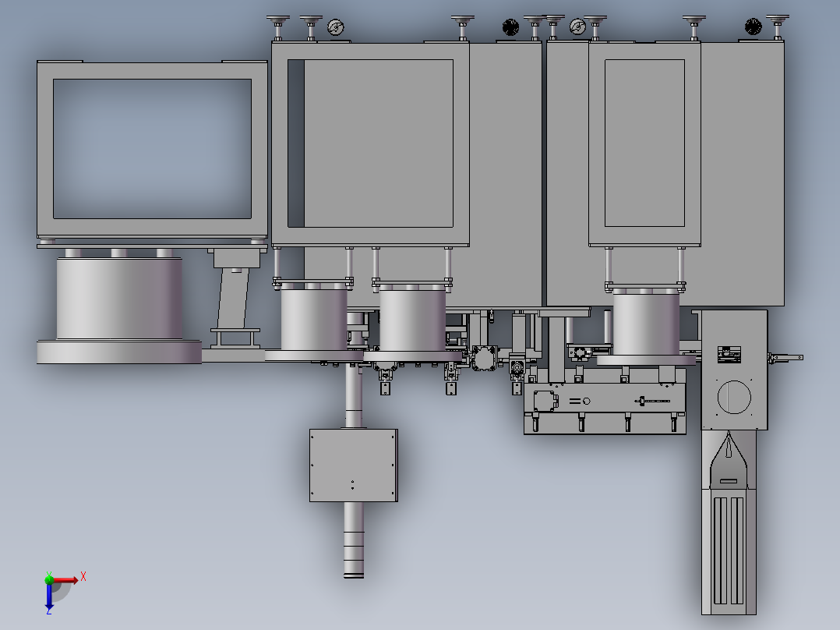Viewport: 840px width, 630px height.
Task: Select the pointed funnel guide above the conveyor
Action: click(x=728, y=460)
